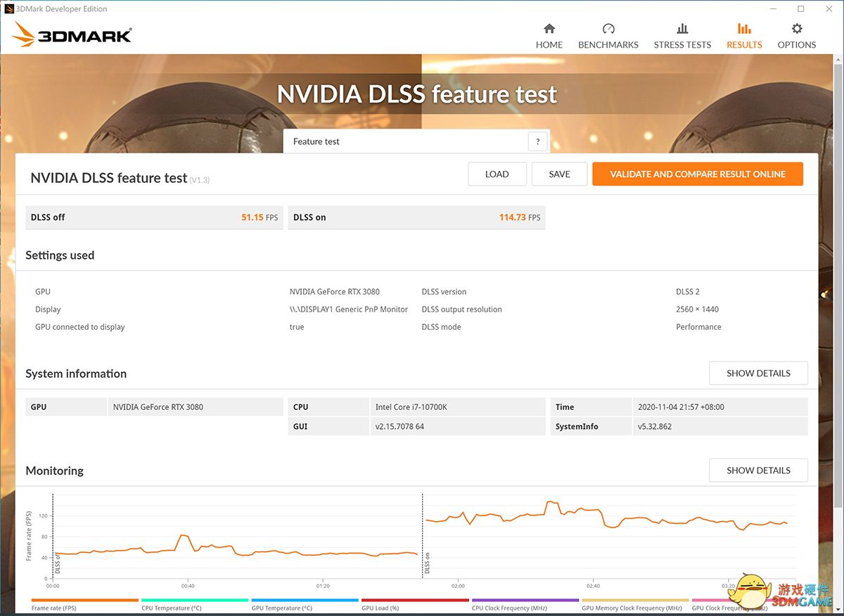
Task: Click the scrollbar up arrow
Action: tap(838, 58)
